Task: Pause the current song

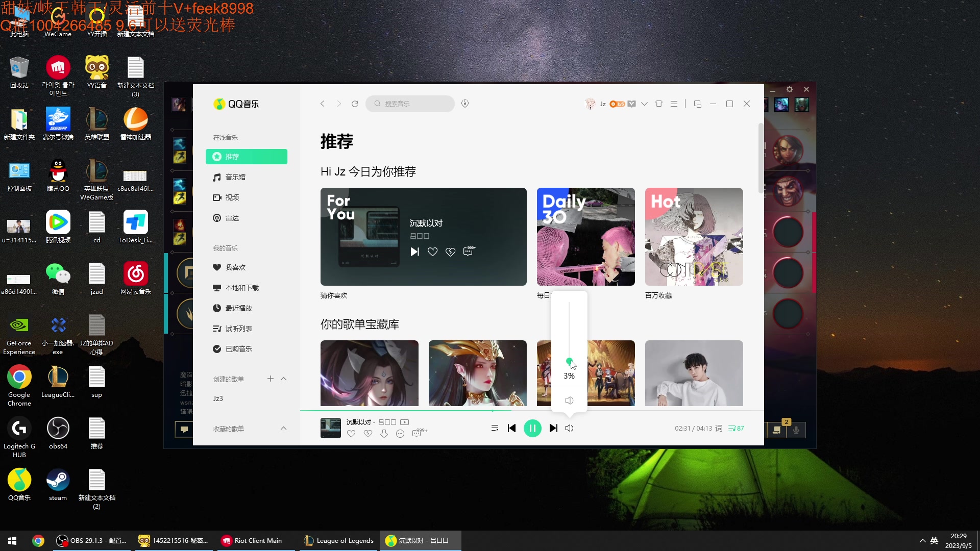Action: pyautogui.click(x=532, y=428)
